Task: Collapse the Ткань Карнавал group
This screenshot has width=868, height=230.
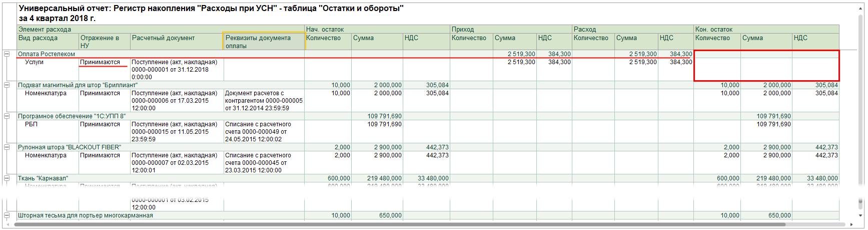Action: 7,178
